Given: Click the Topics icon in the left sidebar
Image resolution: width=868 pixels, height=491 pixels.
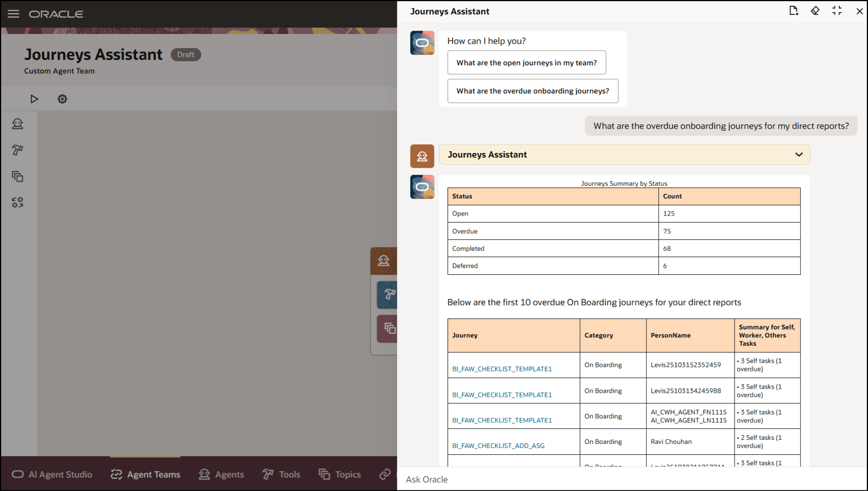Looking at the screenshot, I should coord(17,177).
